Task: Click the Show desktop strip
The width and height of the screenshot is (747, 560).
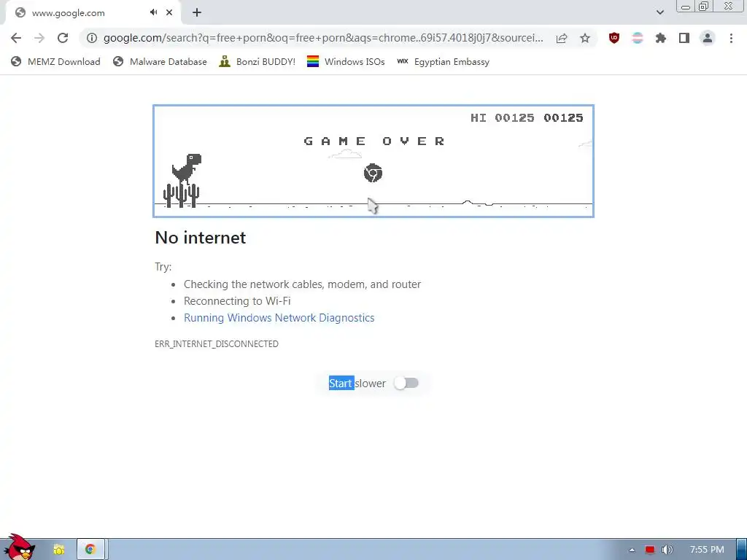Action: [742, 550]
